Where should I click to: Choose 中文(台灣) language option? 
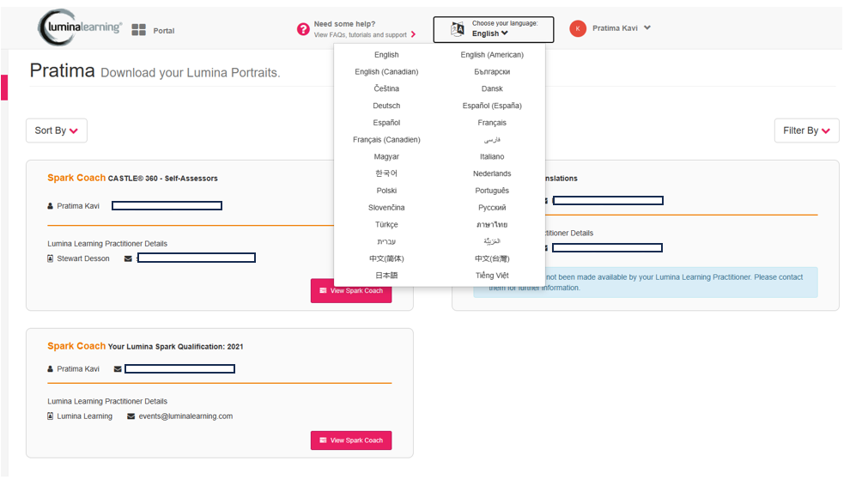tap(492, 258)
